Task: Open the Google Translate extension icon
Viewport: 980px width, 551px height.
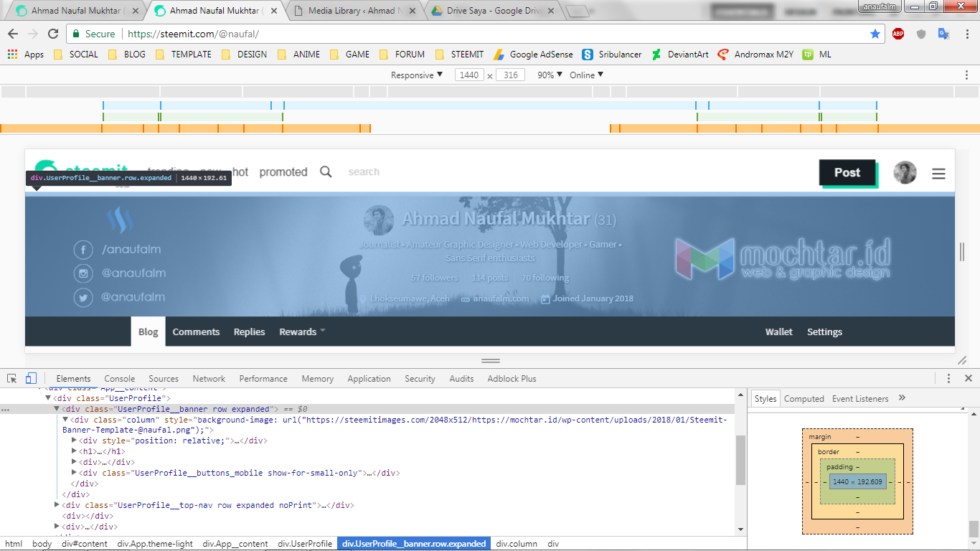Action: (944, 34)
